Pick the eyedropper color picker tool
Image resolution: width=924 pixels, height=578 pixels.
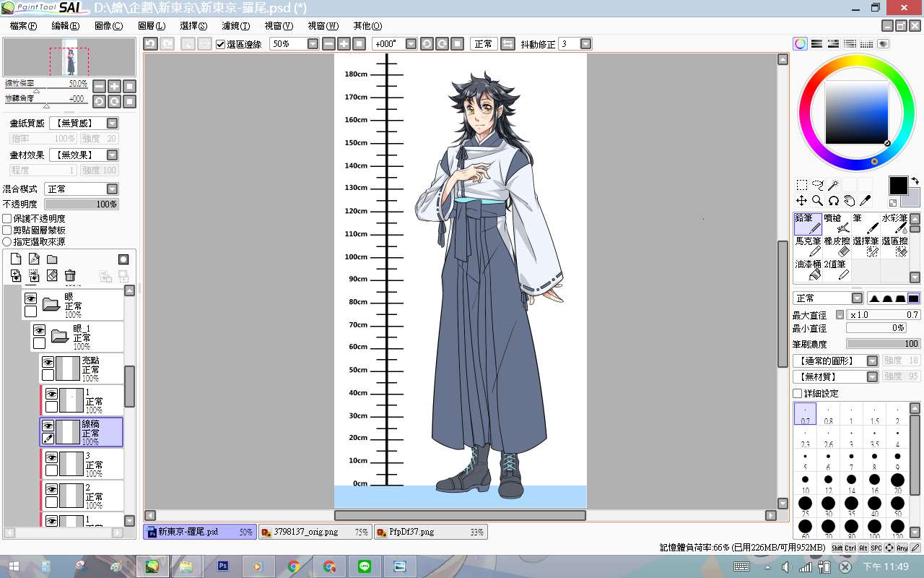[x=865, y=200]
